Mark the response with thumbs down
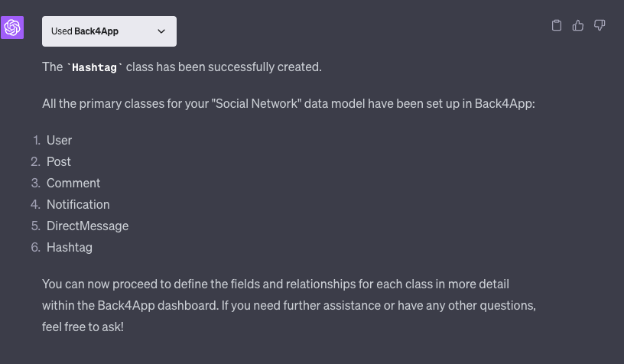This screenshot has width=624, height=364. click(x=600, y=25)
